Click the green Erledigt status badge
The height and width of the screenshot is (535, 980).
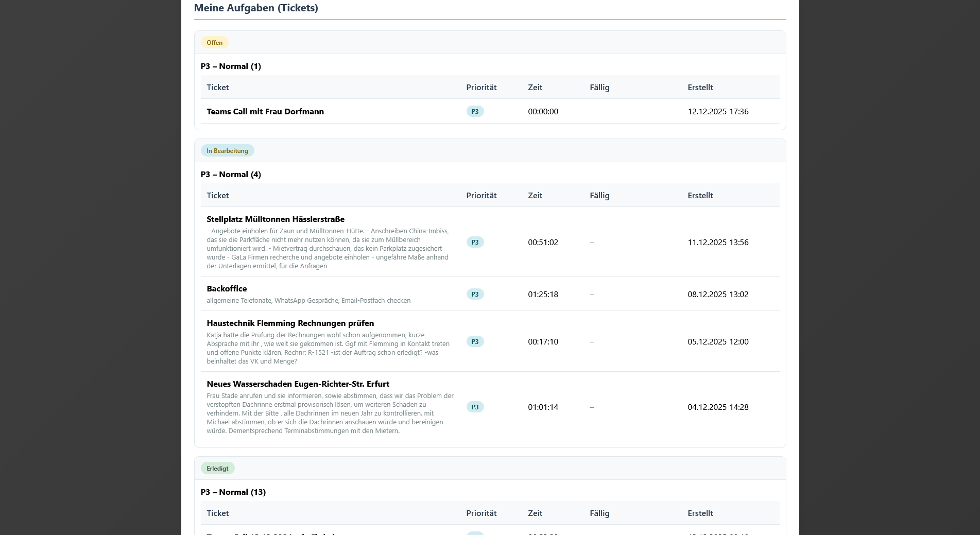[217, 469]
